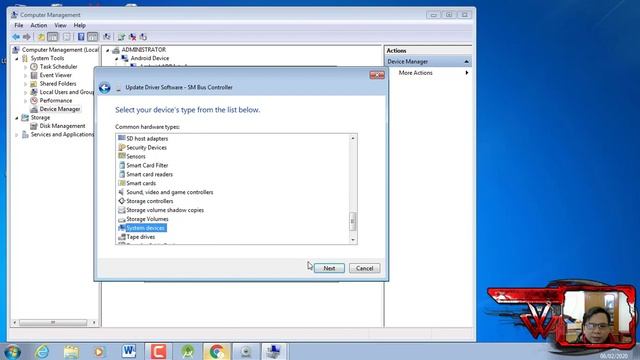
Task: Close the Update Driver Software dialog
Action: tap(377, 75)
